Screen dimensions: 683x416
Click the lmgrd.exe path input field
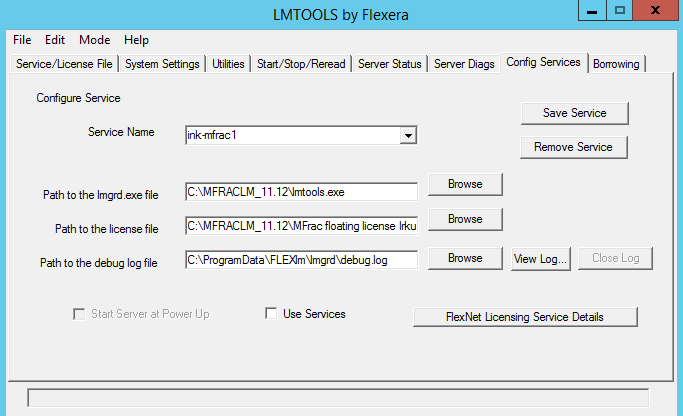[x=301, y=192]
